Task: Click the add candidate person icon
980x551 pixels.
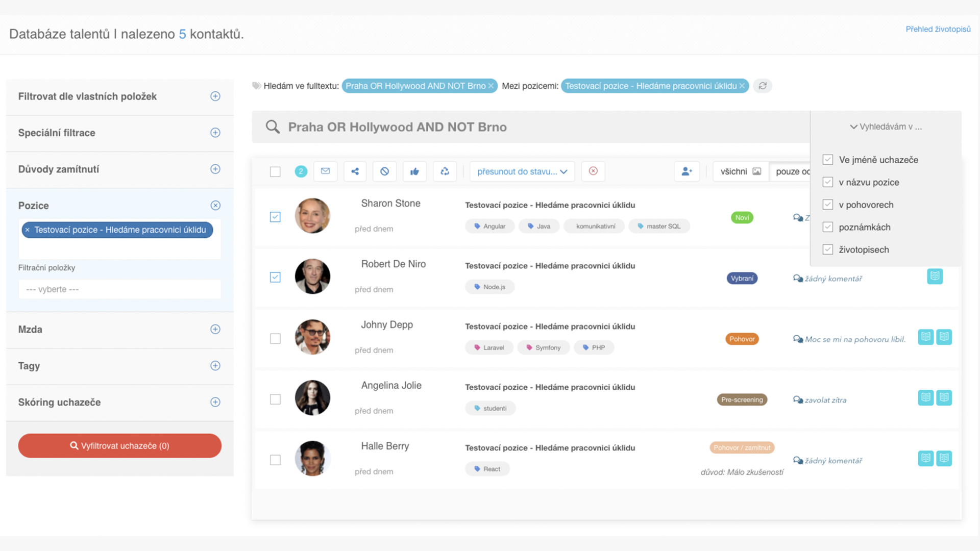Action: [687, 171]
